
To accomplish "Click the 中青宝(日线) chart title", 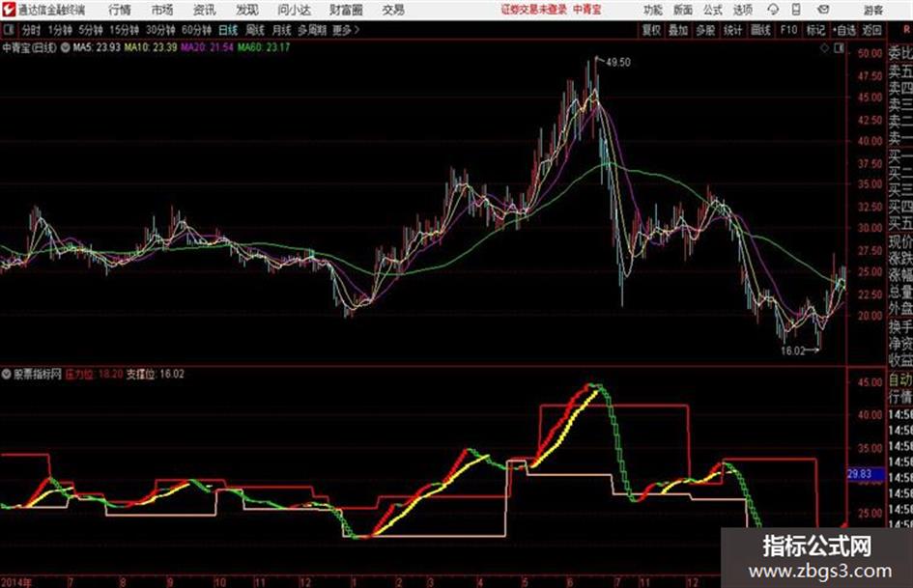I will pyautogui.click(x=29, y=47).
